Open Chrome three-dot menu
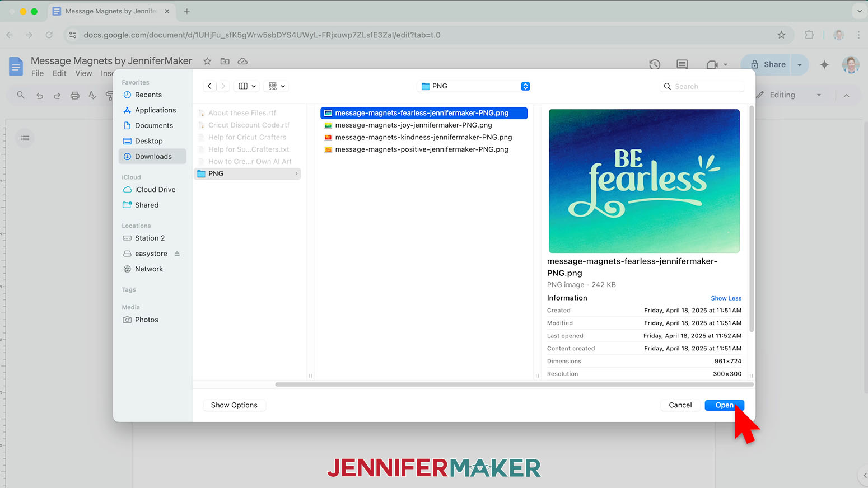This screenshot has height=488, width=868. tap(858, 35)
